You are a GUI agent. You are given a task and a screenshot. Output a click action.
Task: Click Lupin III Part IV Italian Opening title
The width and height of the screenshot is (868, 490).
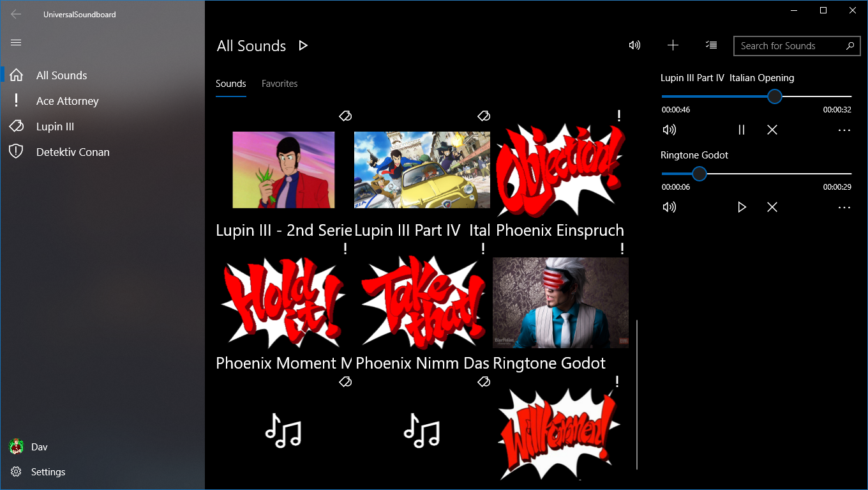728,78
